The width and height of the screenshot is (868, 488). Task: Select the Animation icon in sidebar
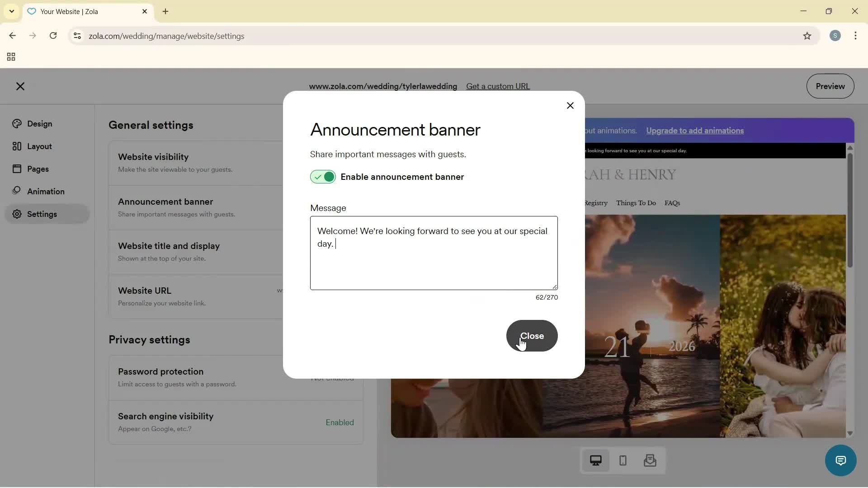point(17,191)
